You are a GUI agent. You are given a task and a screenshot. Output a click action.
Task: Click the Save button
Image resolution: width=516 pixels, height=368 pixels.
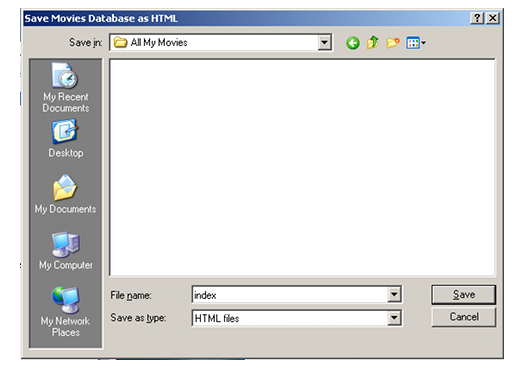(x=463, y=294)
